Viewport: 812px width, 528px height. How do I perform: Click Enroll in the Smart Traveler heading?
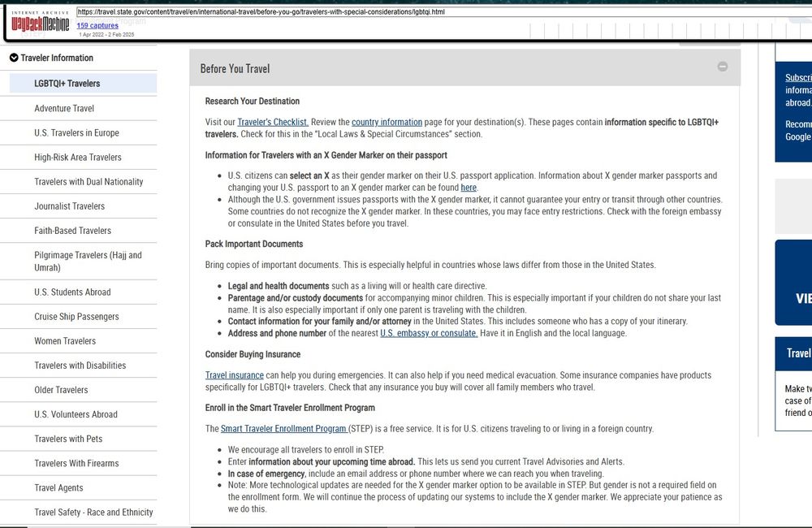coord(290,407)
